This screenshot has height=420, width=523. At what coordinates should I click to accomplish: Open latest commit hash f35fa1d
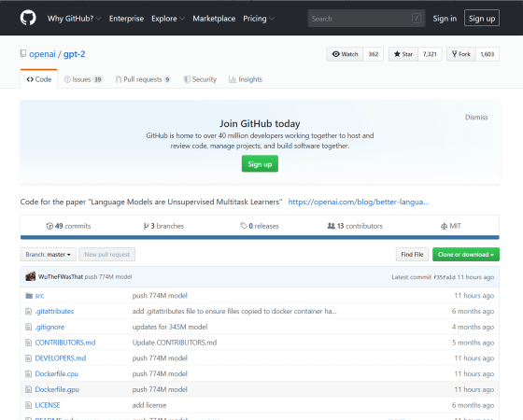[444, 277]
